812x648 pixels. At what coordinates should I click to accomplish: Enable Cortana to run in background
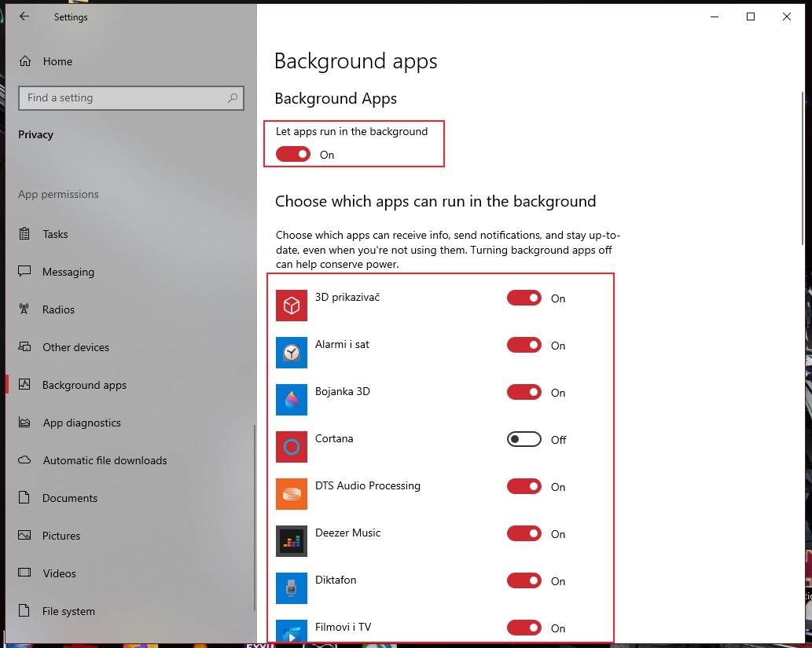[x=524, y=439]
